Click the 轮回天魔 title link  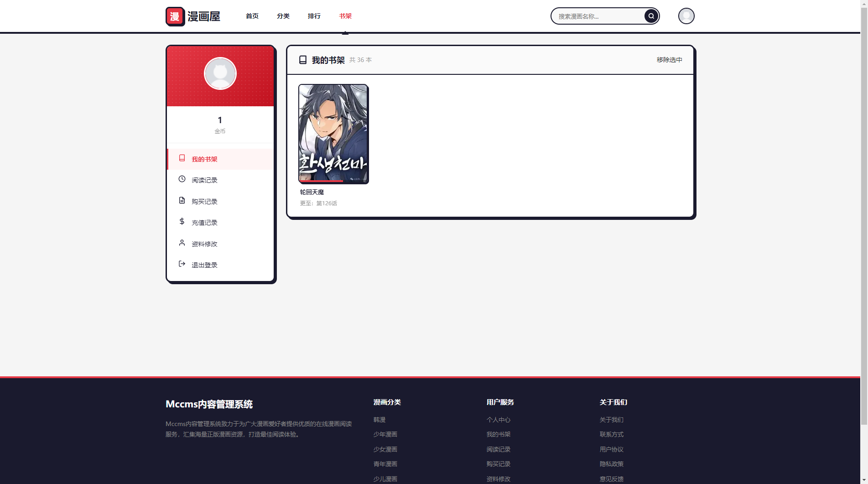(x=312, y=192)
